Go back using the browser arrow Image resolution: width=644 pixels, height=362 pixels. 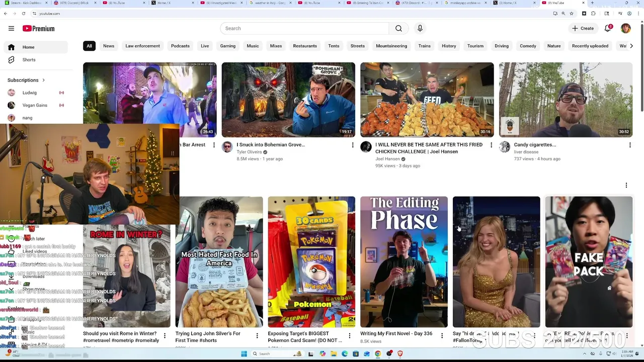(5, 14)
